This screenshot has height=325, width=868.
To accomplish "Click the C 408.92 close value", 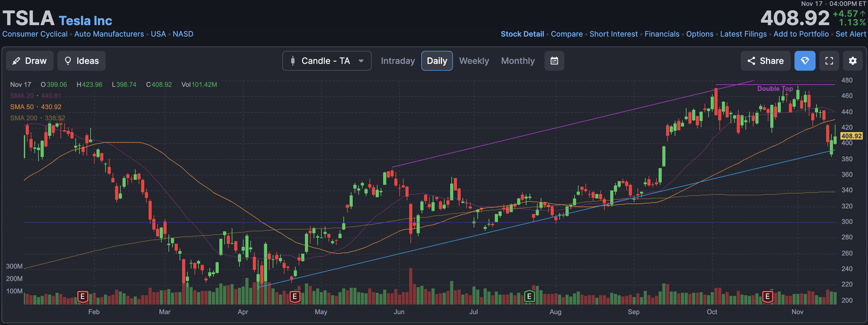I will pyautogui.click(x=159, y=85).
